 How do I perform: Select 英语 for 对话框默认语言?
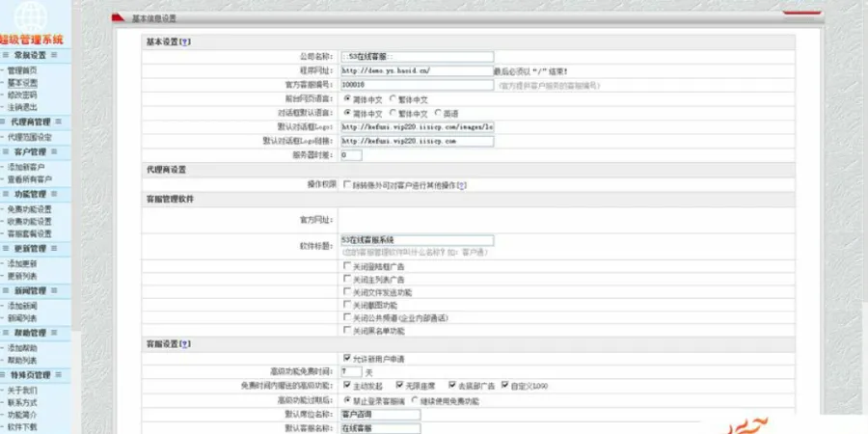(438, 113)
